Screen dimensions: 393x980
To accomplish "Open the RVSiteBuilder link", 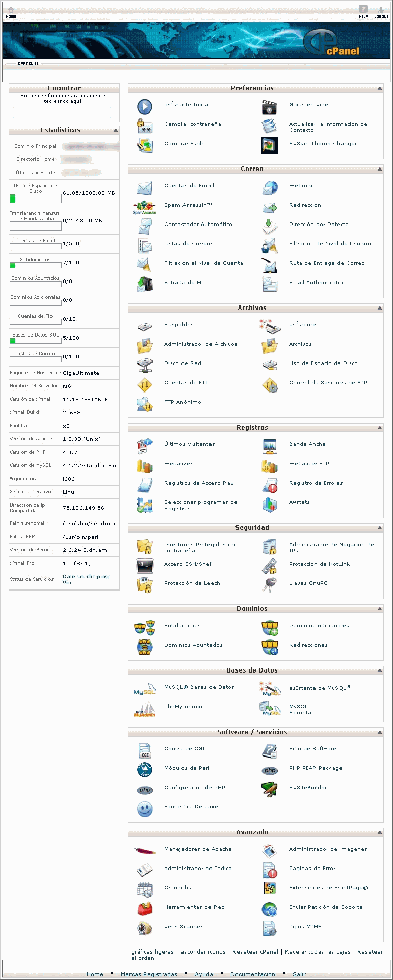I will [x=308, y=788].
